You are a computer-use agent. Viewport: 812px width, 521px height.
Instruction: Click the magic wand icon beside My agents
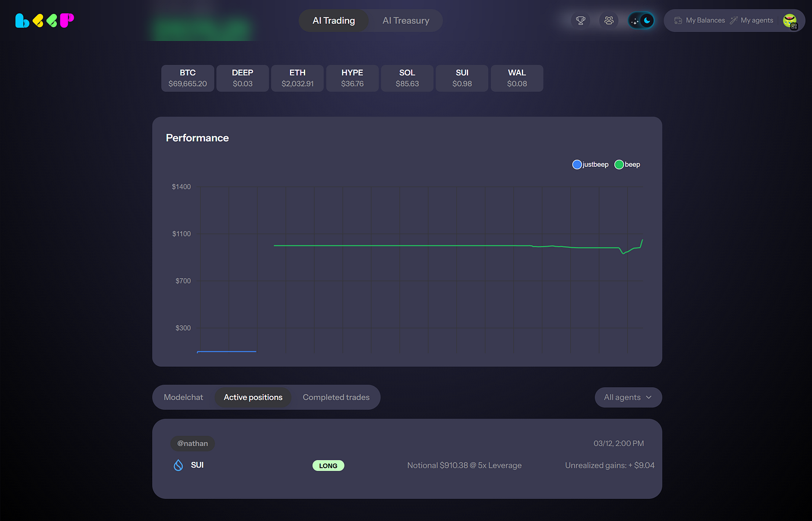click(734, 20)
